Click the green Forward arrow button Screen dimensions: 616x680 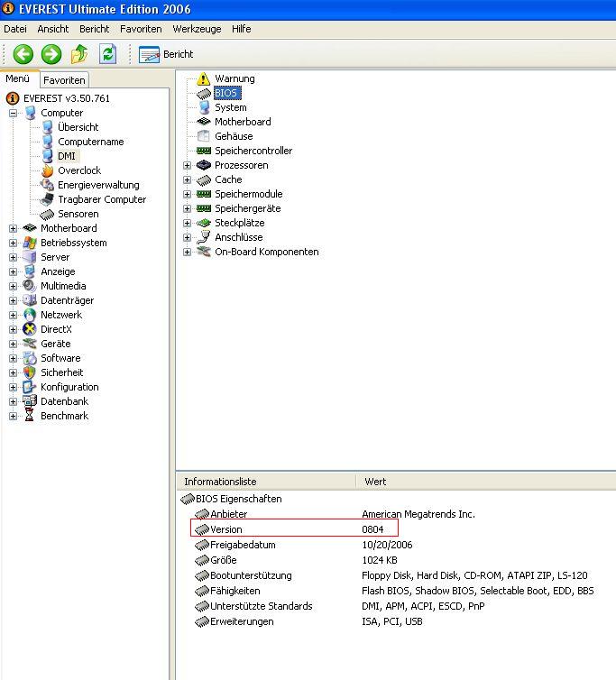pyautogui.click(x=51, y=54)
